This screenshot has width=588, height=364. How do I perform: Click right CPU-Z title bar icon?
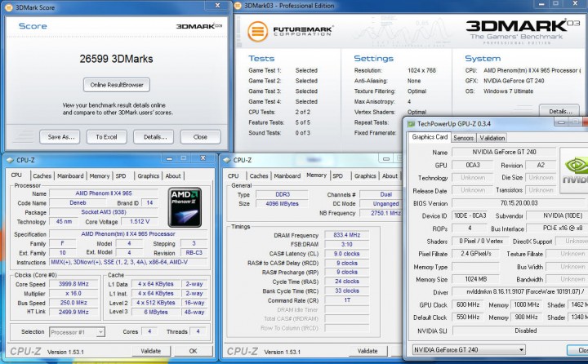pyautogui.click(x=226, y=160)
